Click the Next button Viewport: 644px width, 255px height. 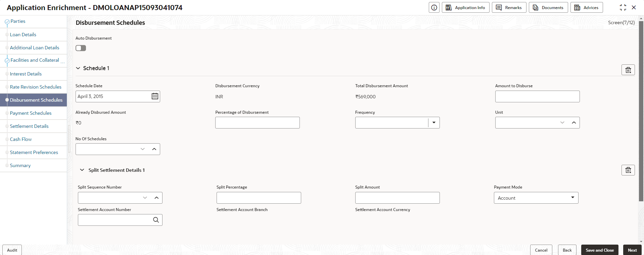[x=632, y=250]
